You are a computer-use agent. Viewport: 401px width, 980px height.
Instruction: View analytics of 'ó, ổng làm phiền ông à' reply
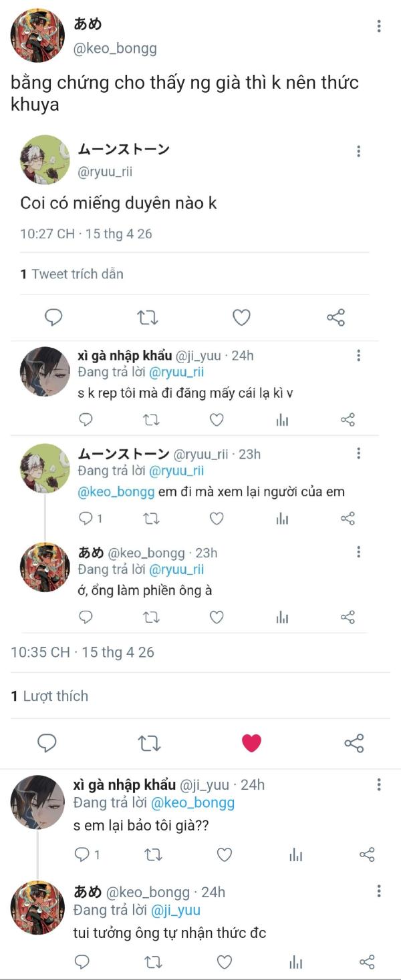click(282, 617)
